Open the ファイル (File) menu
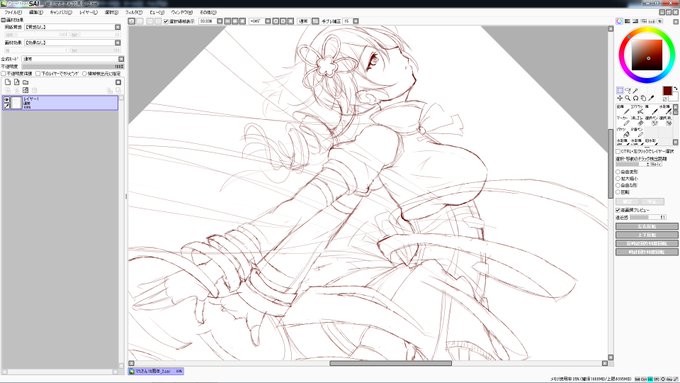This screenshot has width=680, height=383. tap(13, 13)
